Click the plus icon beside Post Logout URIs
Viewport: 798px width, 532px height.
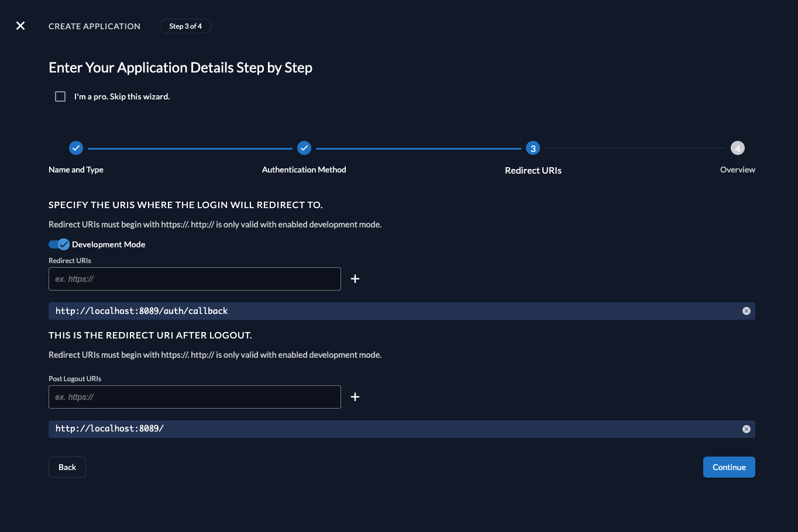[355, 397]
